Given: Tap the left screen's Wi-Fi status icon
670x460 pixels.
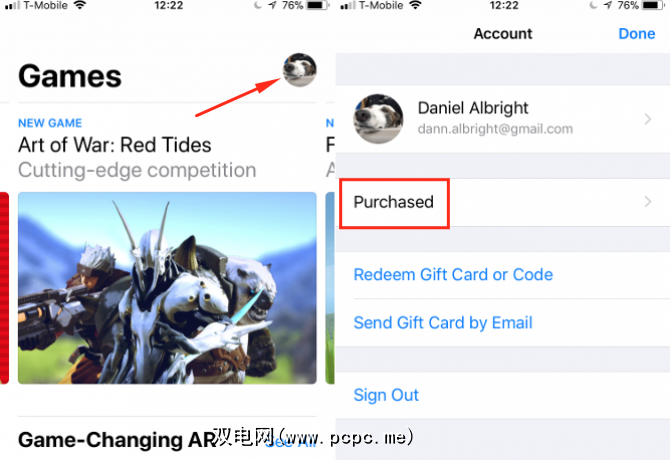Looking at the screenshot, I should pos(80,5).
